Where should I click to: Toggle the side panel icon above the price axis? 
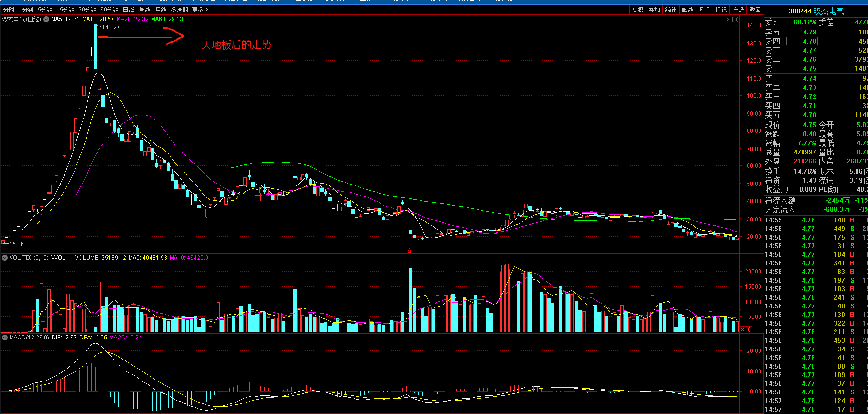pos(735,19)
